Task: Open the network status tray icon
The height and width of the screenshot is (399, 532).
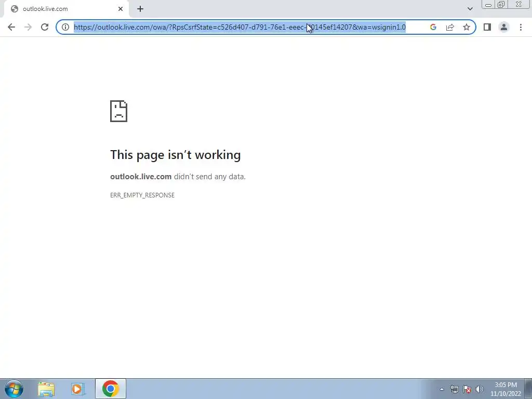Action: (454, 389)
